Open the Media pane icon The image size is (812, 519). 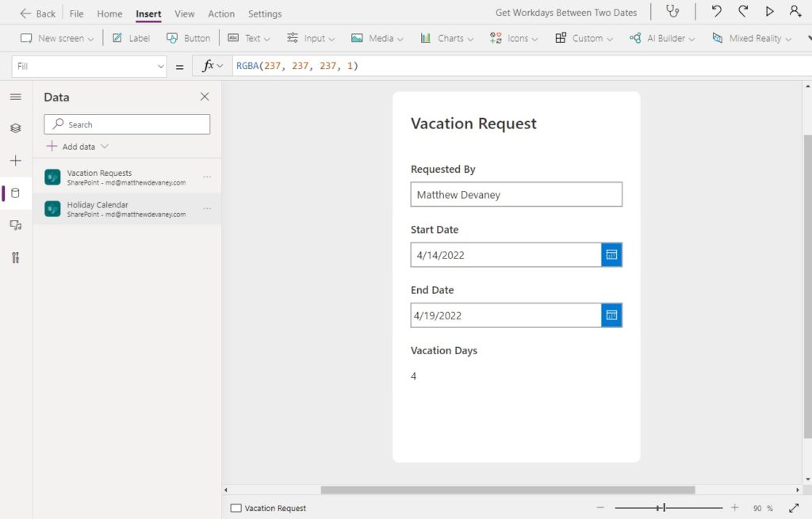[x=16, y=225]
